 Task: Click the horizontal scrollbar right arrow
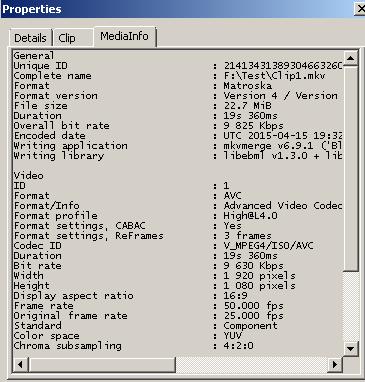335,364
